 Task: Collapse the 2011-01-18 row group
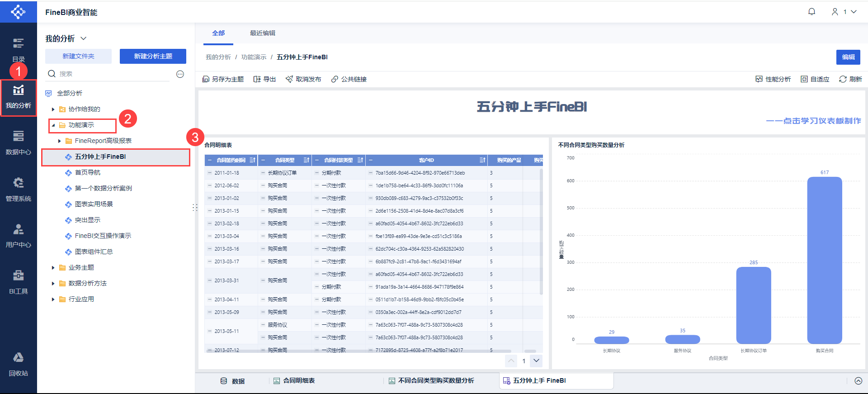point(210,173)
